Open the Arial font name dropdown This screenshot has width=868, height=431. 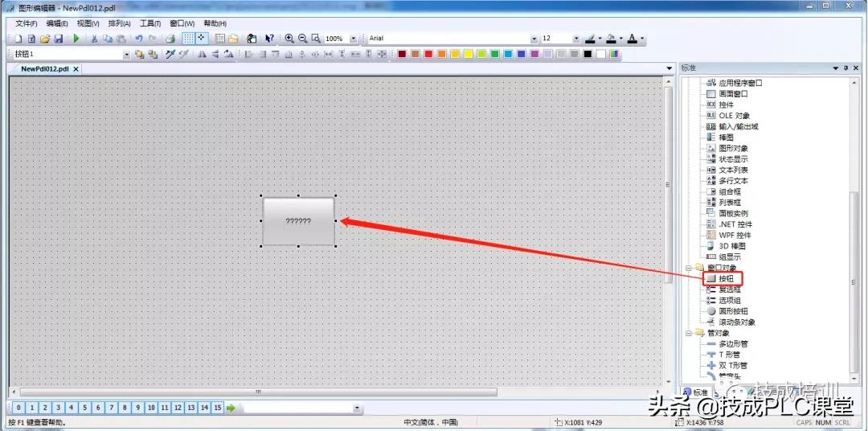[534, 39]
